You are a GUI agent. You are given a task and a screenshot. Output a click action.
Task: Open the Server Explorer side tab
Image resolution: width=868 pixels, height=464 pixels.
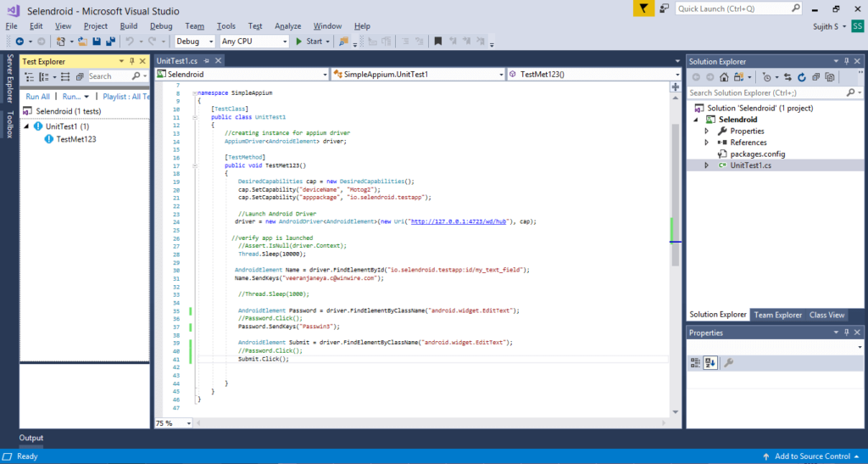pyautogui.click(x=9, y=78)
